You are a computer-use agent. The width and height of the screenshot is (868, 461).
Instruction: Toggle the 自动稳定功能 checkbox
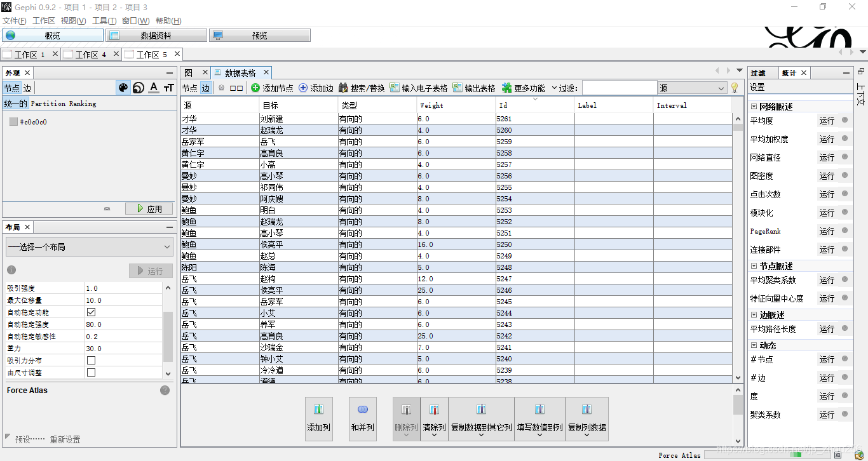point(91,312)
